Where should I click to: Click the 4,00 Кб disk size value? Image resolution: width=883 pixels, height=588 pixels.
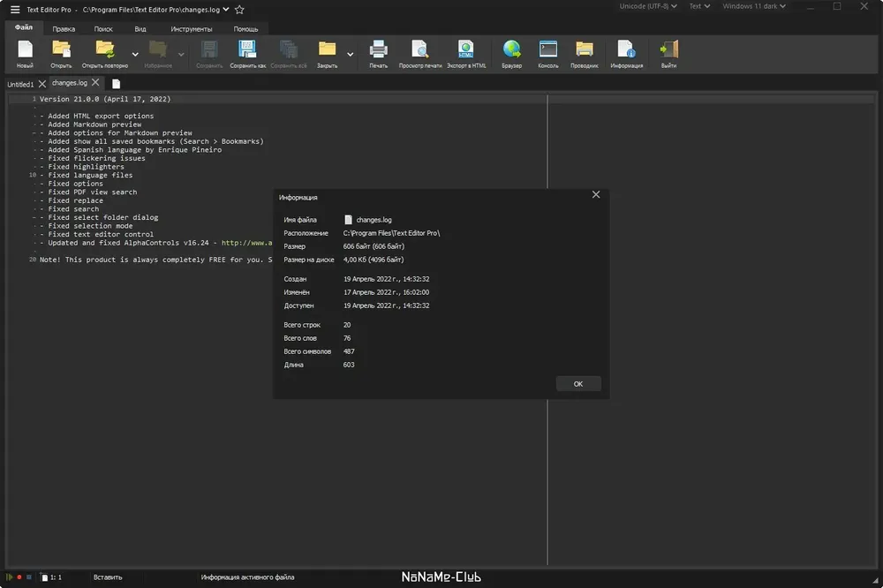coord(374,260)
